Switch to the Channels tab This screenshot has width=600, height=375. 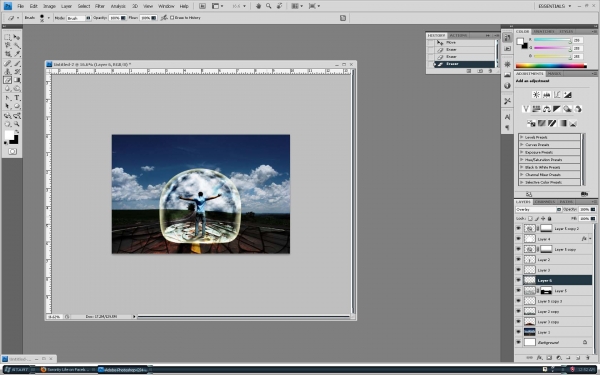pyautogui.click(x=545, y=202)
